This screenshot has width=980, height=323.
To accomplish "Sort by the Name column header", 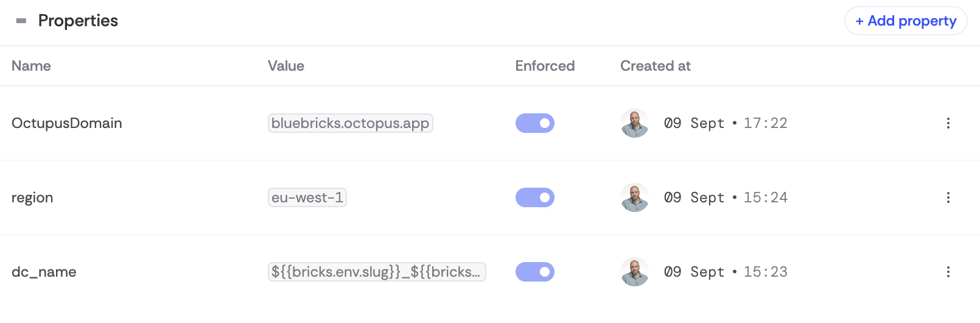I will [31, 66].
